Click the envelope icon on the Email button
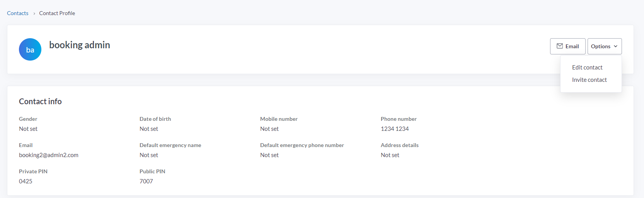Screen dimensions: 644x198 559,46
